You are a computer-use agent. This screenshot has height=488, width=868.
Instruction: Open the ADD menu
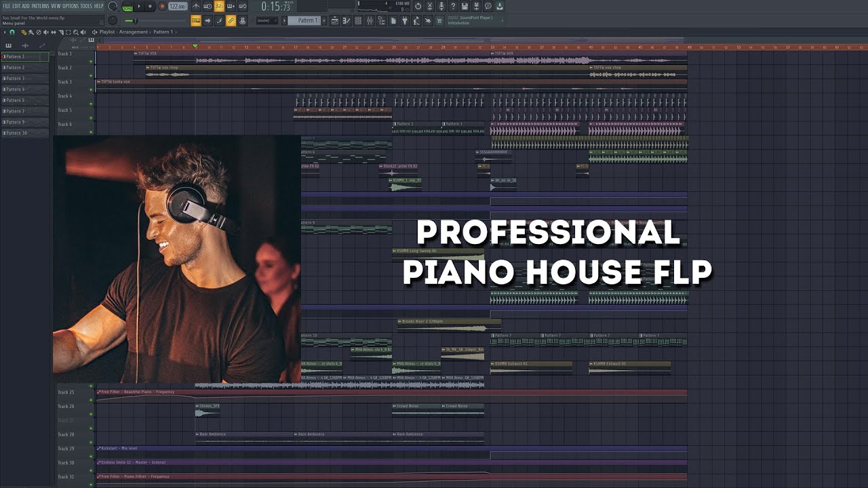[x=26, y=6]
